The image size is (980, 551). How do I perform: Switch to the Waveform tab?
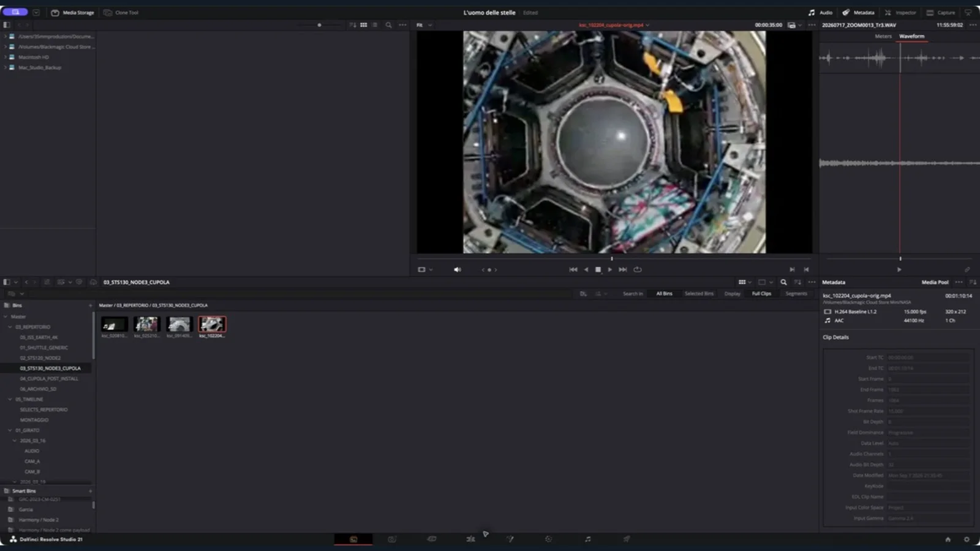911,36
